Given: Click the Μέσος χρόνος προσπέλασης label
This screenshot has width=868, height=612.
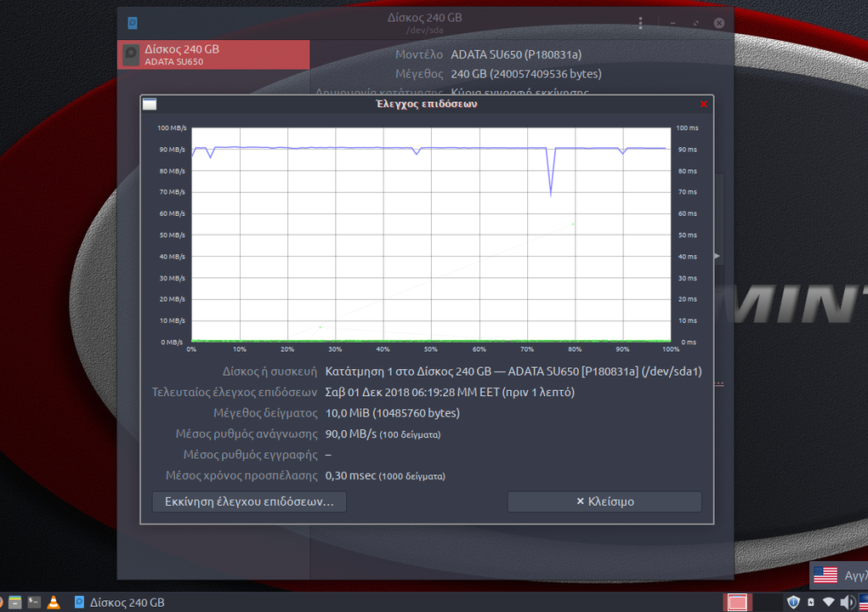Looking at the screenshot, I should 241,475.
